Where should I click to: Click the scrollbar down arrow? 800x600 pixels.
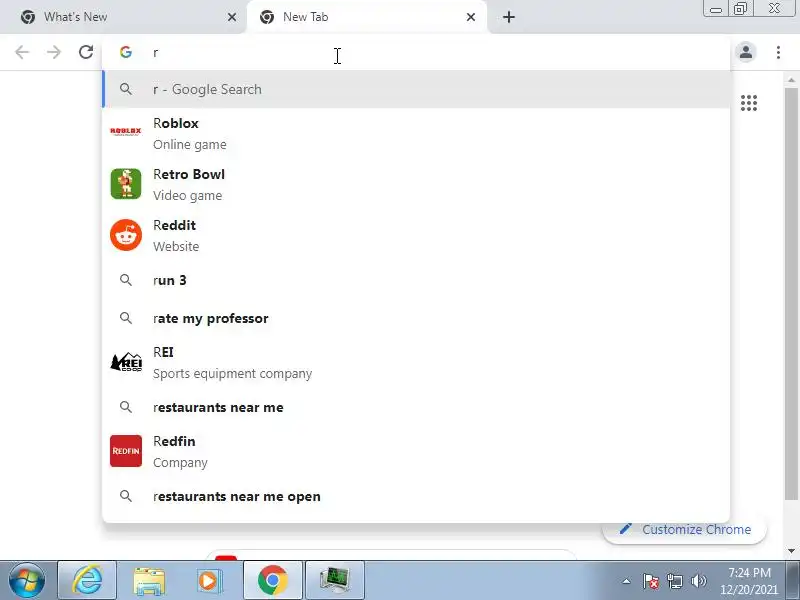pyautogui.click(x=791, y=551)
